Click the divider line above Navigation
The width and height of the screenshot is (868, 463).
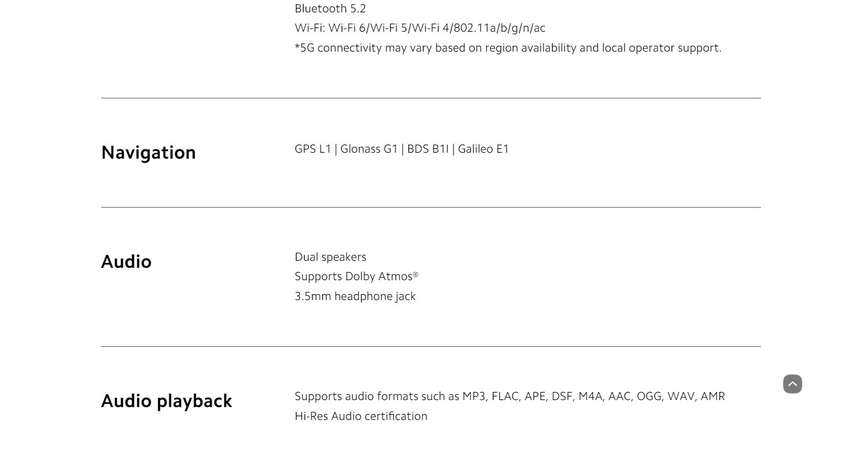431,98
